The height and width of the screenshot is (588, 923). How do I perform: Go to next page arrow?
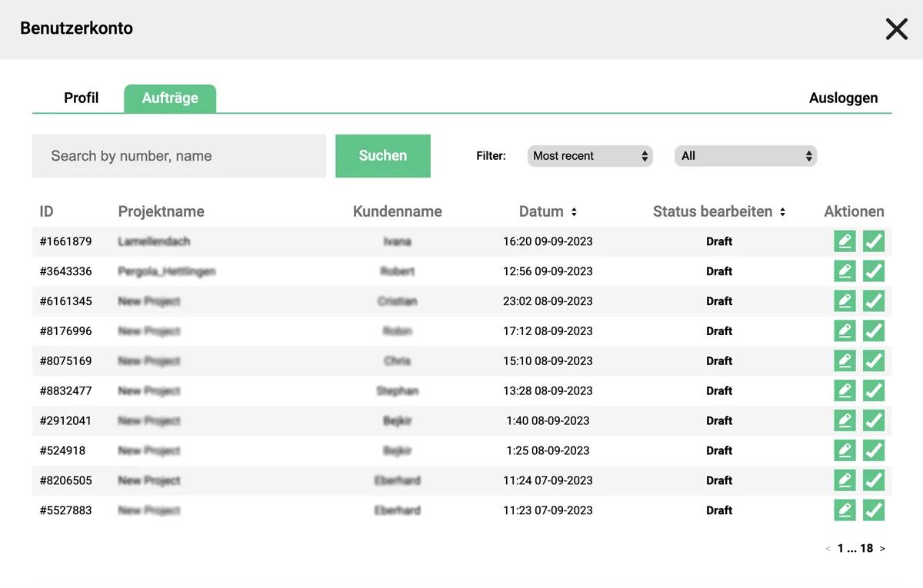(x=882, y=549)
